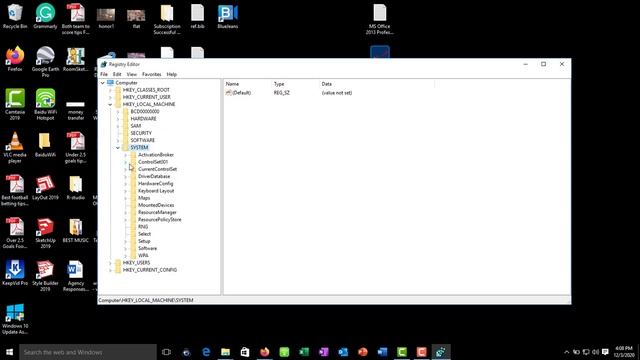Collapse the SYSTEM key arrow
This screenshot has height=360, width=640.
pyautogui.click(x=118, y=147)
